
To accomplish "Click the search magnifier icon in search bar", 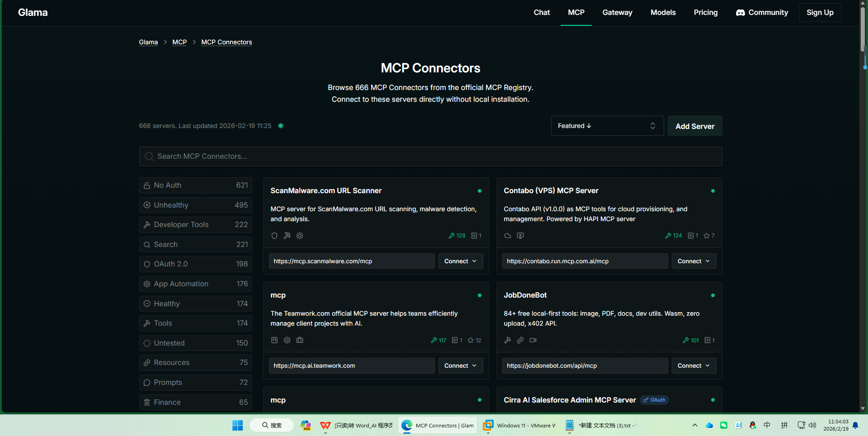I will 149,156.
